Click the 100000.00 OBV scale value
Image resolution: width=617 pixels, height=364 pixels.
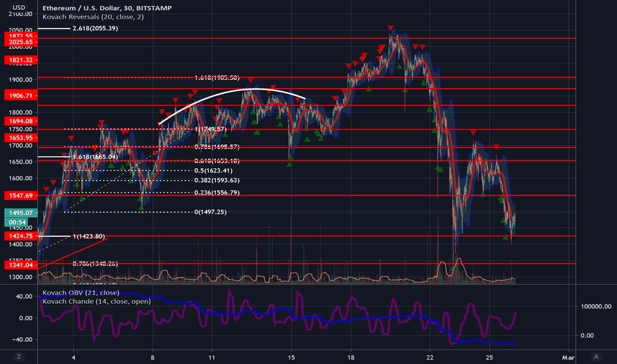click(x=596, y=306)
